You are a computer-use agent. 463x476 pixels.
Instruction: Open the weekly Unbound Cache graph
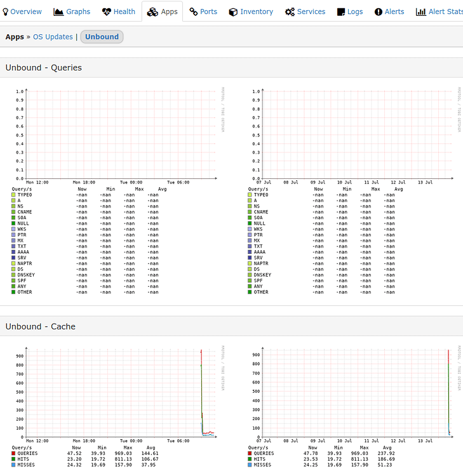[x=355, y=406]
